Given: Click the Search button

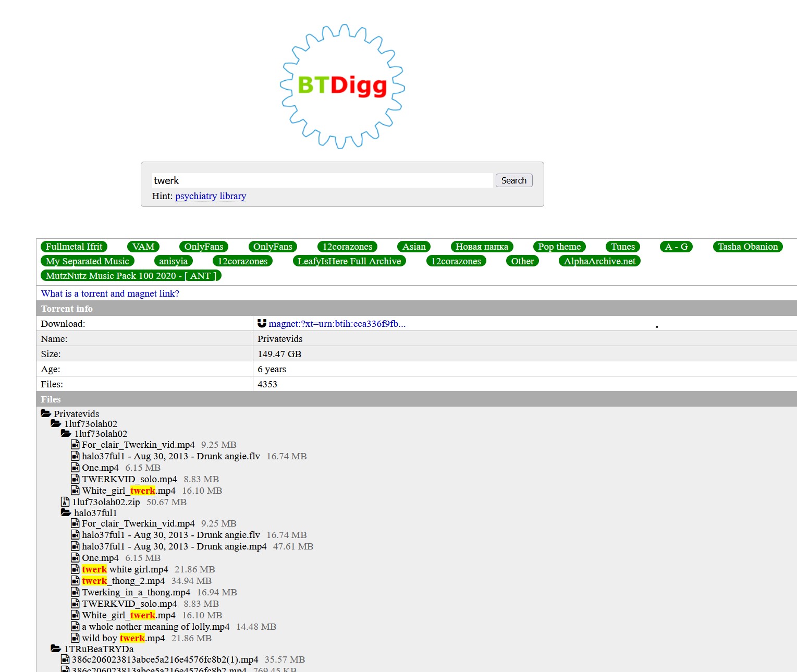Looking at the screenshot, I should point(514,180).
